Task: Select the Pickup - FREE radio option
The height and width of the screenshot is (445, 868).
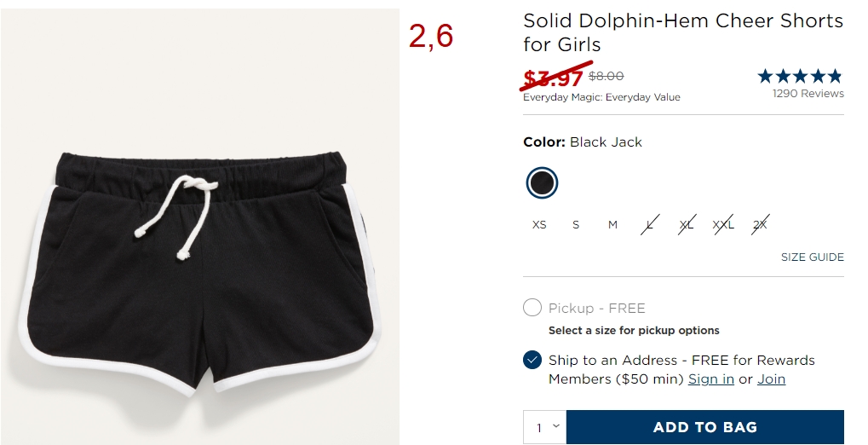Action: tap(532, 308)
